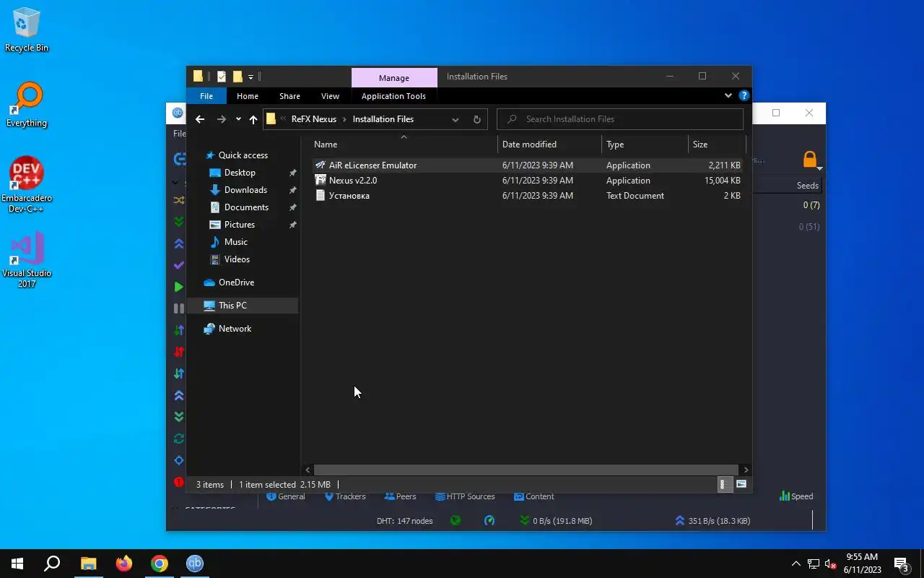Switch to Large icons view toggle
Viewport: 924px width, 578px height.
(x=741, y=485)
